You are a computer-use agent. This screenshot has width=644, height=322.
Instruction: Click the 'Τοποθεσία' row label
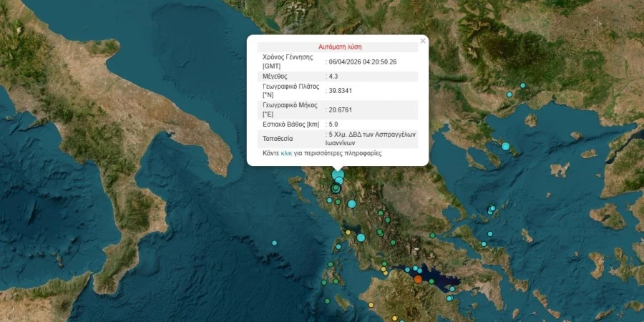tap(280, 138)
